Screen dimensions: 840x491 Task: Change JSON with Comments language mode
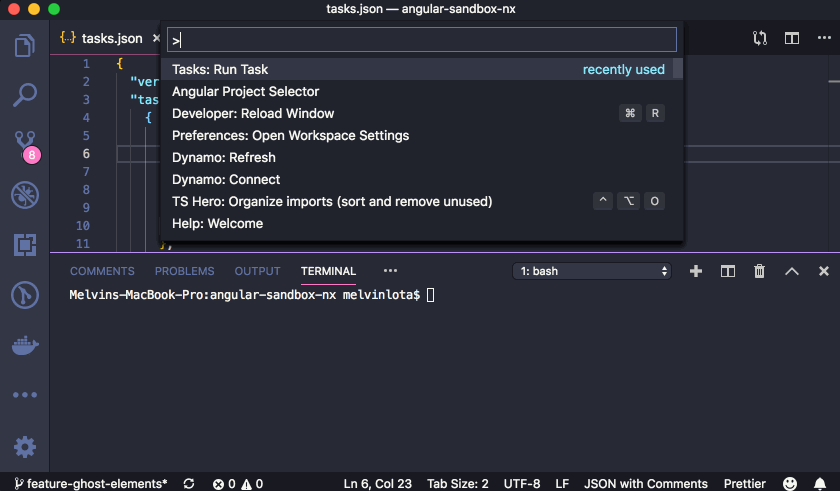646,484
